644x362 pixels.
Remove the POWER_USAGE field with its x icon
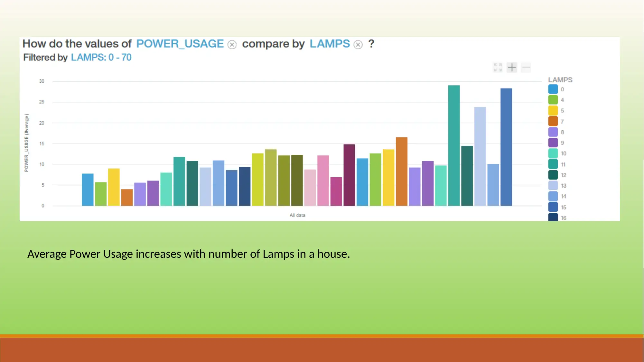point(232,44)
